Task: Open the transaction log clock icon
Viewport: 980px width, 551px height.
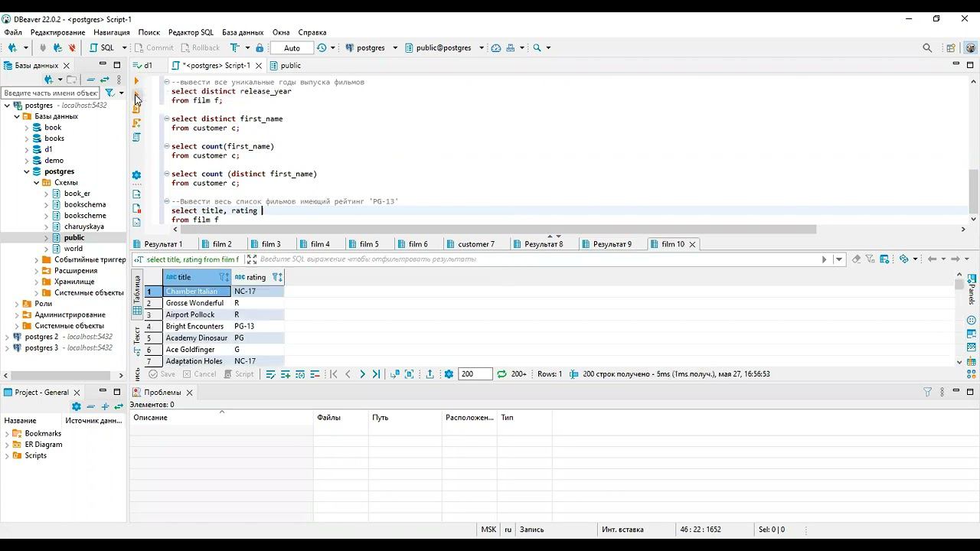Action: 322,47
